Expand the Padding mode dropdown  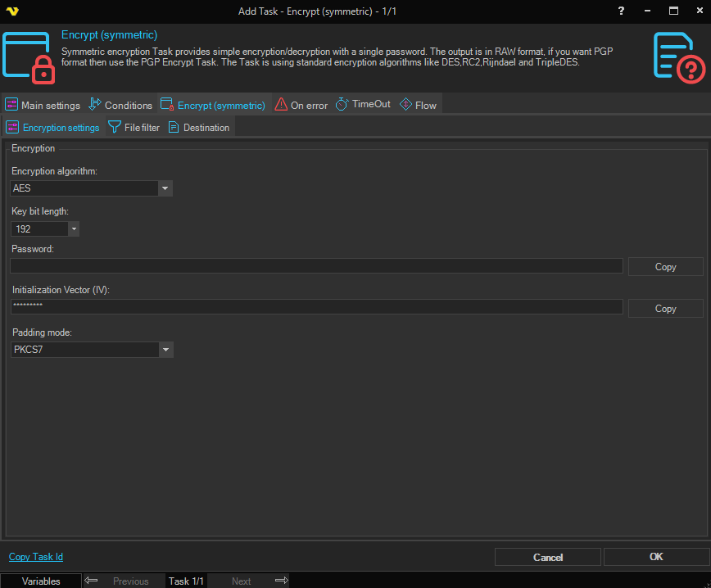pos(165,350)
